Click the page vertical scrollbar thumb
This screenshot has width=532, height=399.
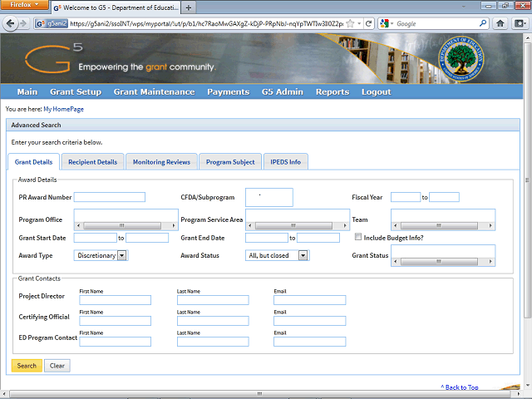527,180
